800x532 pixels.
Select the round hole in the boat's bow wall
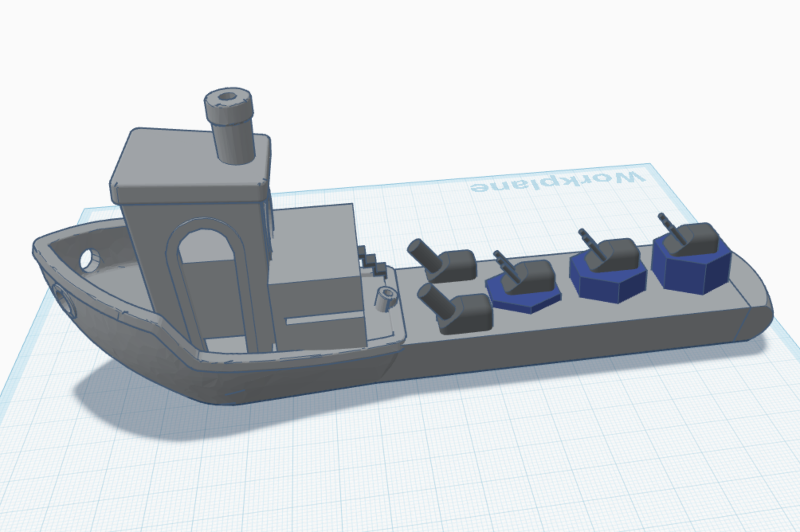pyautogui.click(x=90, y=260)
